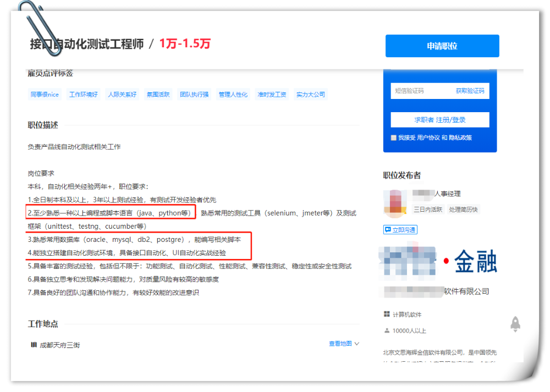
Task: Click the rocket back-to-top icon
Action: coord(515,324)
